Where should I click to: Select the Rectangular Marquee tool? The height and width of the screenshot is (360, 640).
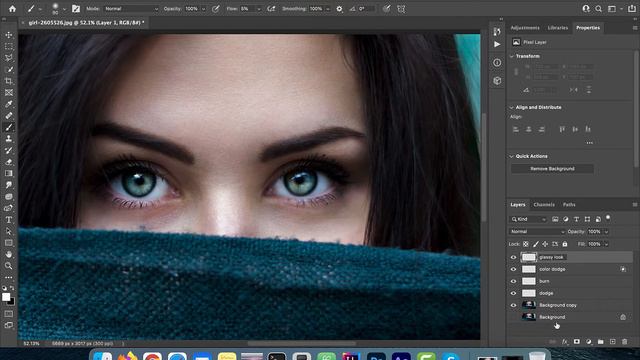(x=9, y=47)
